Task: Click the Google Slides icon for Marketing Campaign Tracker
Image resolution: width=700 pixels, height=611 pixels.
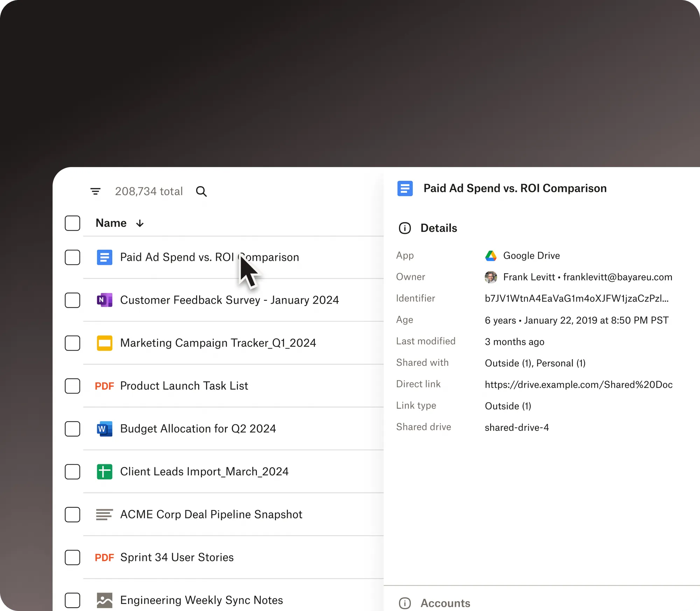Action: click(x=104, y=343)
